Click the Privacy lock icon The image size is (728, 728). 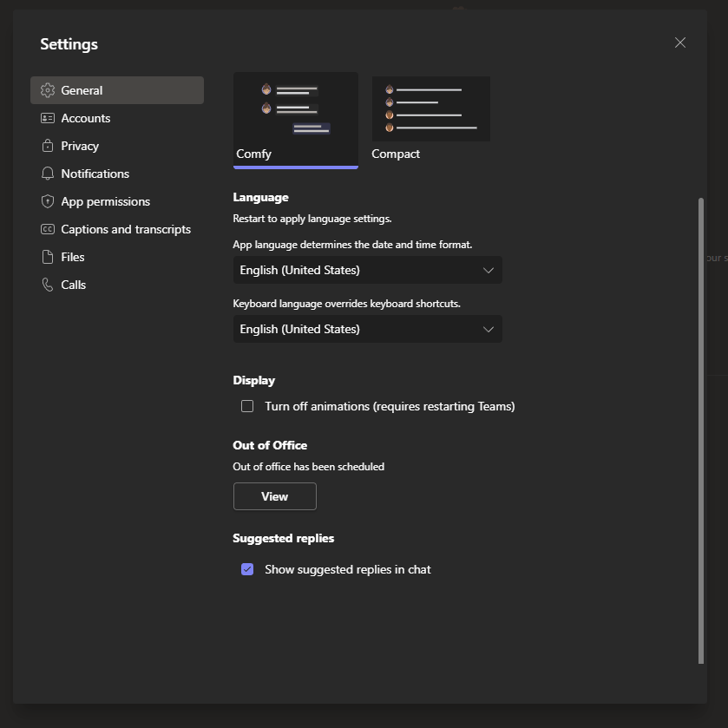pos(48,146)
